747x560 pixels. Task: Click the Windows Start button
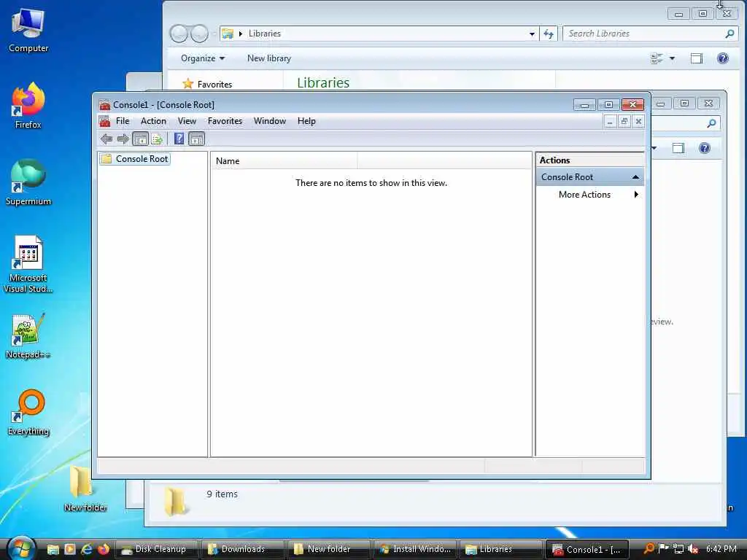[21, 548]
